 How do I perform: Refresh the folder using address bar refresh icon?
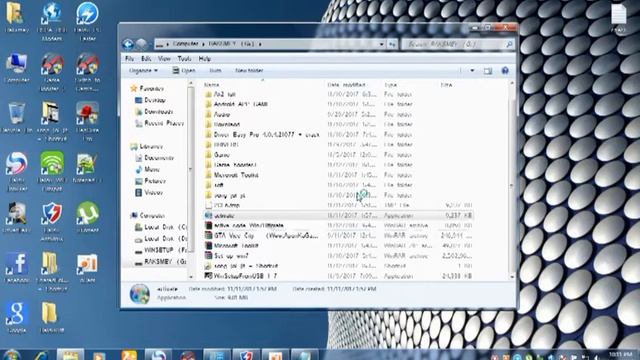point(392,44)
